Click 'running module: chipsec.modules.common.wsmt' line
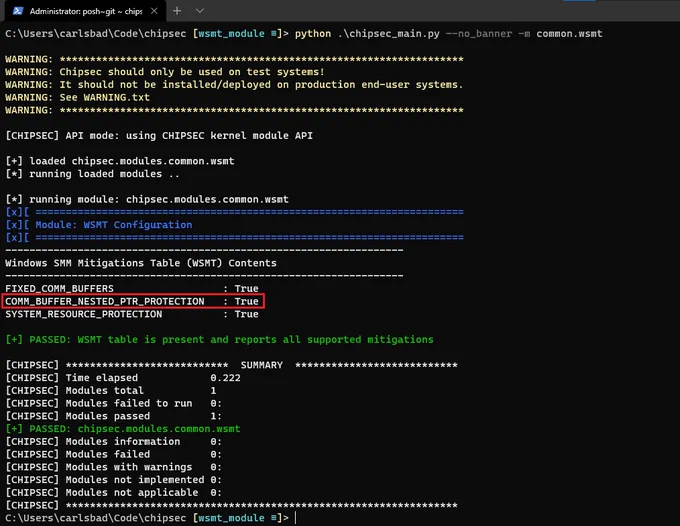 pos(147,199)
